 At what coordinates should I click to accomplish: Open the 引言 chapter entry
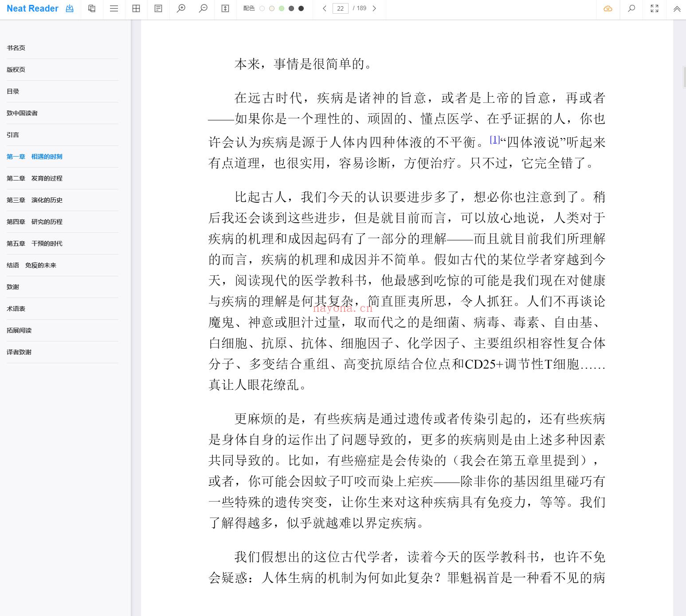click(63, 135)
